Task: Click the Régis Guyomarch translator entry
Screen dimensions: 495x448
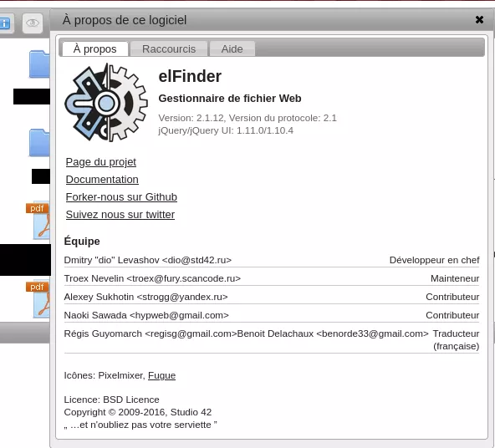Action: click(272, 340)
